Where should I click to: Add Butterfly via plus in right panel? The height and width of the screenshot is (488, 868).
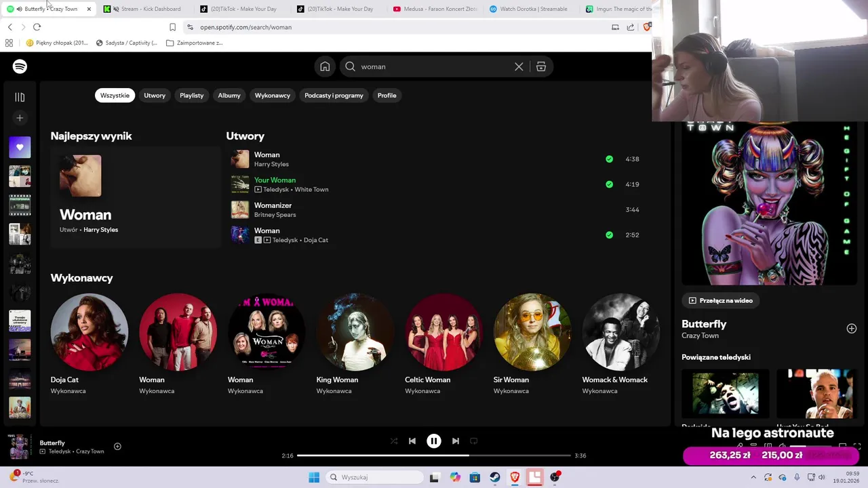852,329
